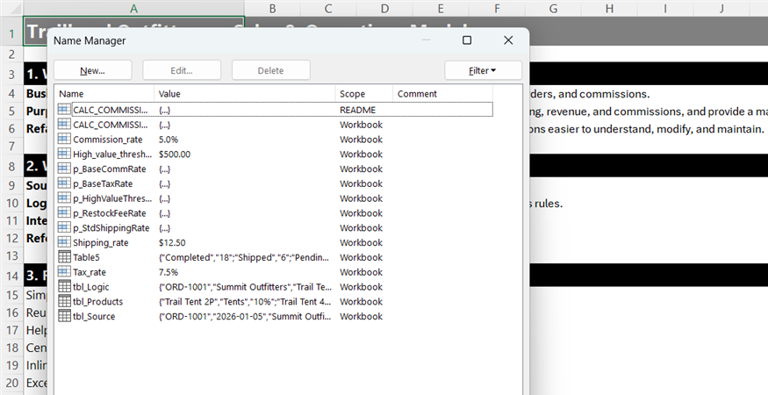Click the $500.00 value cell
This screenshot has height=395, width=768.
pos(175,154)
